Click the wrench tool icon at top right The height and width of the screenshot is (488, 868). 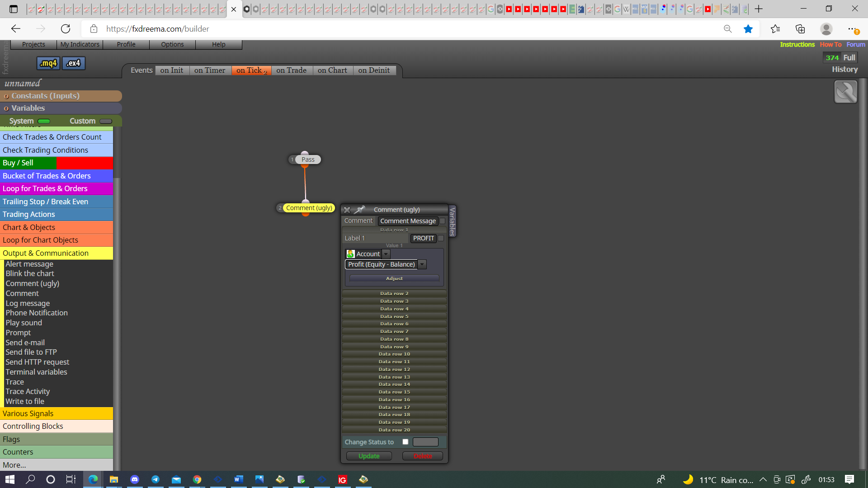pos(845,92)
